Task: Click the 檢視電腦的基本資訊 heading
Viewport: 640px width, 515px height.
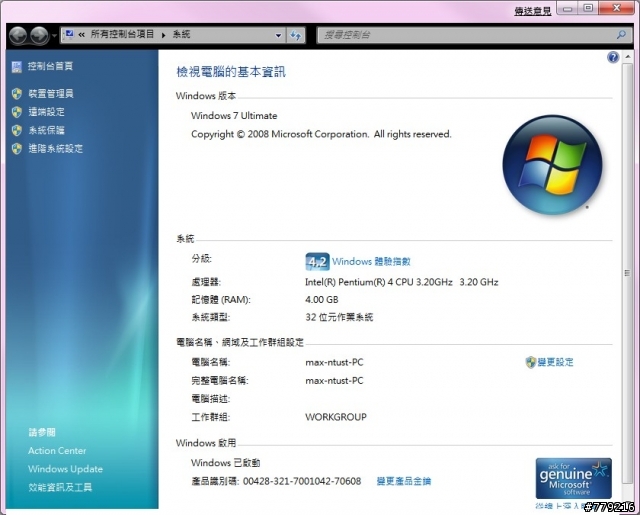Action: coord(231,72)
